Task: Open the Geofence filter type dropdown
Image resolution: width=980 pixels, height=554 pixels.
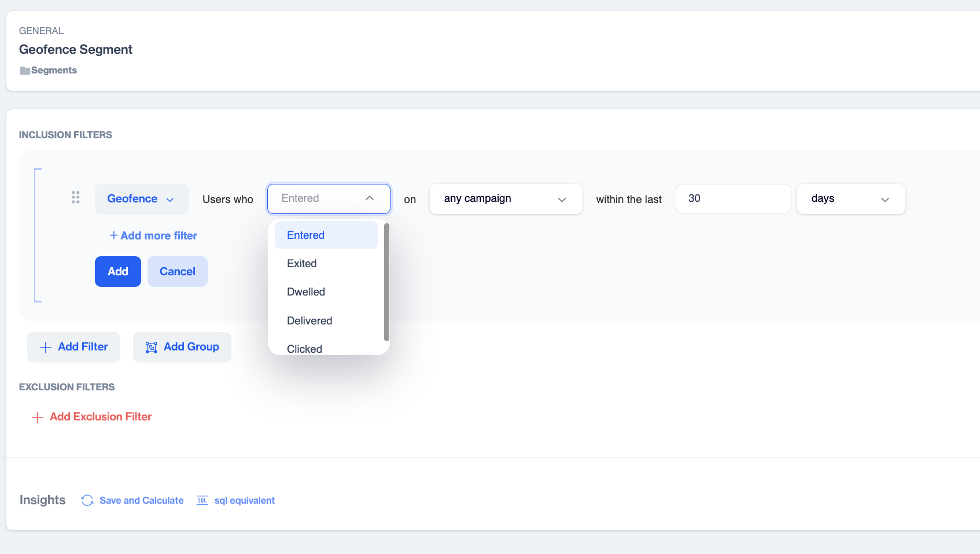Action: [141, 199]
